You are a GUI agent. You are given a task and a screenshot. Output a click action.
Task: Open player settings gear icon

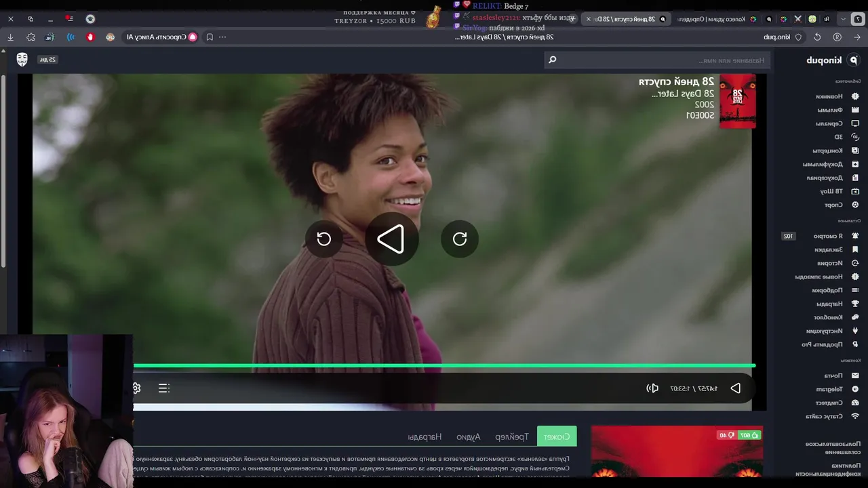coord(136,388)
